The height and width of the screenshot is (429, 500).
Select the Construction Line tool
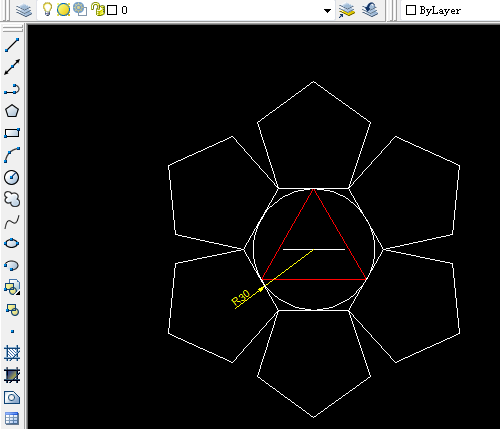point(12,67)
